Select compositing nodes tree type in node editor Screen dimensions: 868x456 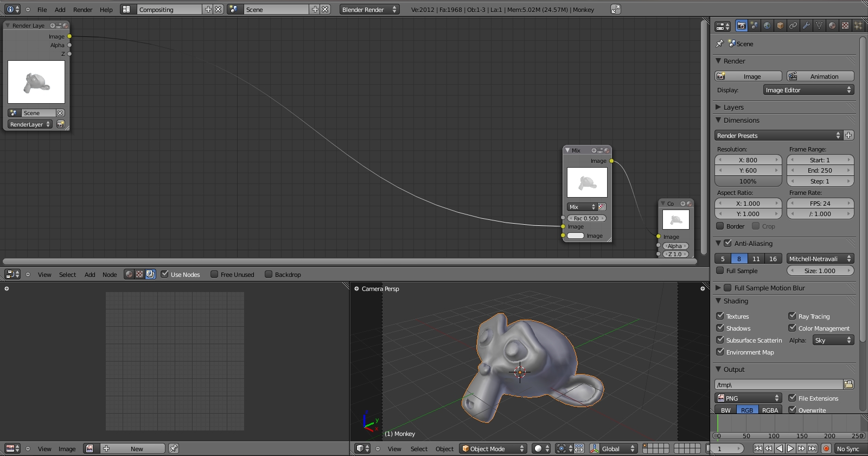150,274
